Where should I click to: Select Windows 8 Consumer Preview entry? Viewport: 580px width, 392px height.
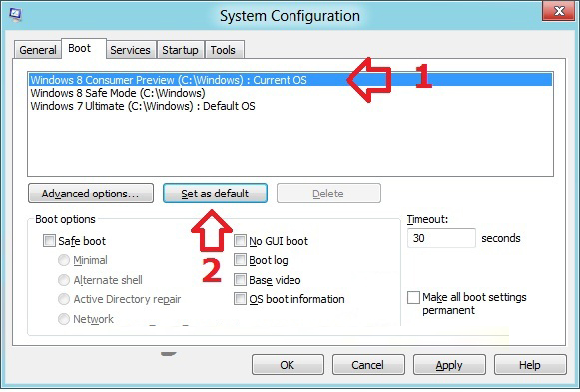pyautogui.click(x=290, y=80)
